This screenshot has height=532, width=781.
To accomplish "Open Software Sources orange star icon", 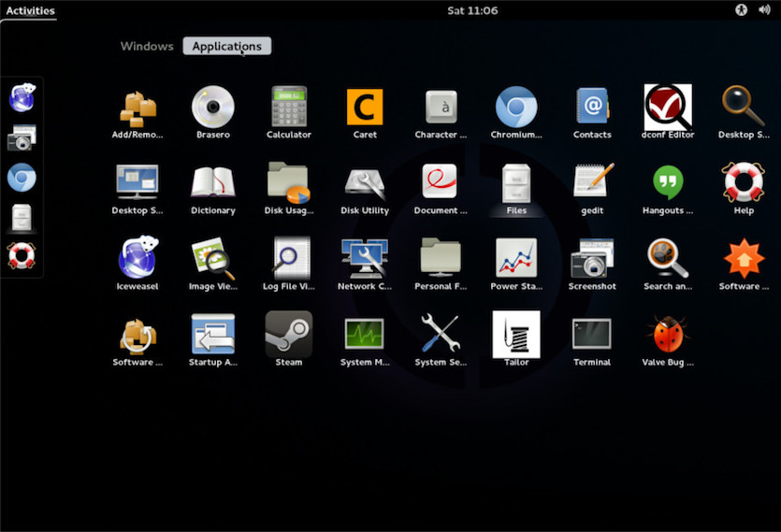I will (x=744, y=264).
